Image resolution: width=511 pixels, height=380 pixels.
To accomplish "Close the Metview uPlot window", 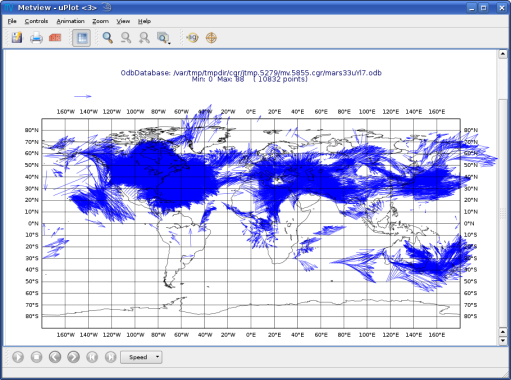I will [502, 8].
